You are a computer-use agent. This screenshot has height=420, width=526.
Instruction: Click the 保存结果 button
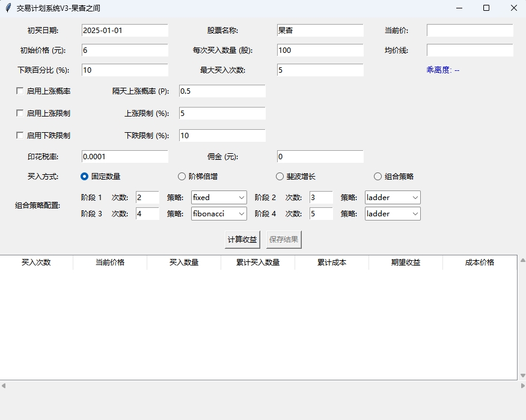point(284,240)
